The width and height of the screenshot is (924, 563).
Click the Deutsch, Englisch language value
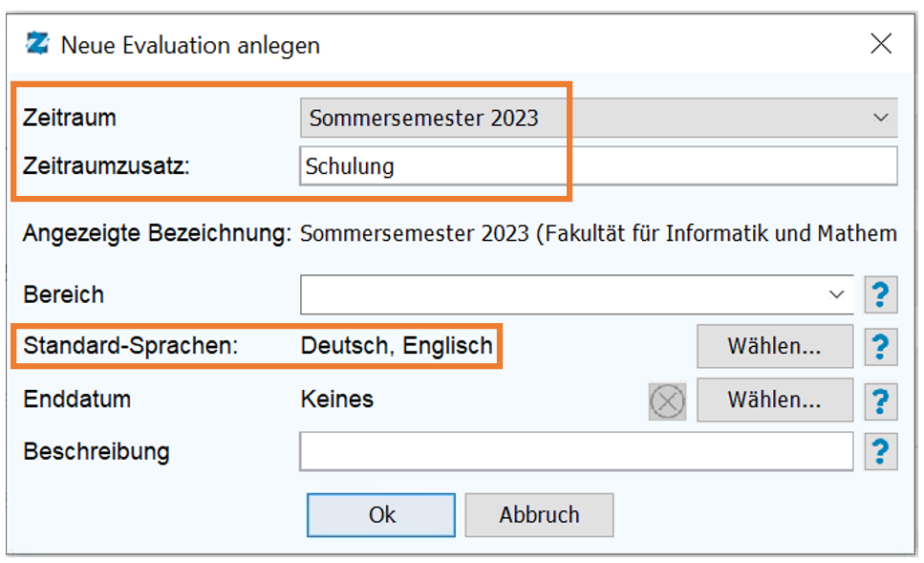[x=397, y=345]
